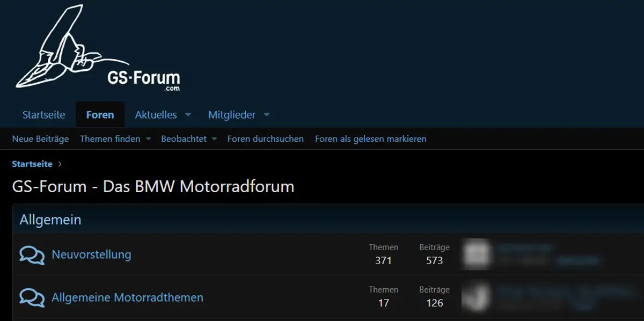
Task: Open the Neuvorstellung forum link
Action: tap(91, 254)
